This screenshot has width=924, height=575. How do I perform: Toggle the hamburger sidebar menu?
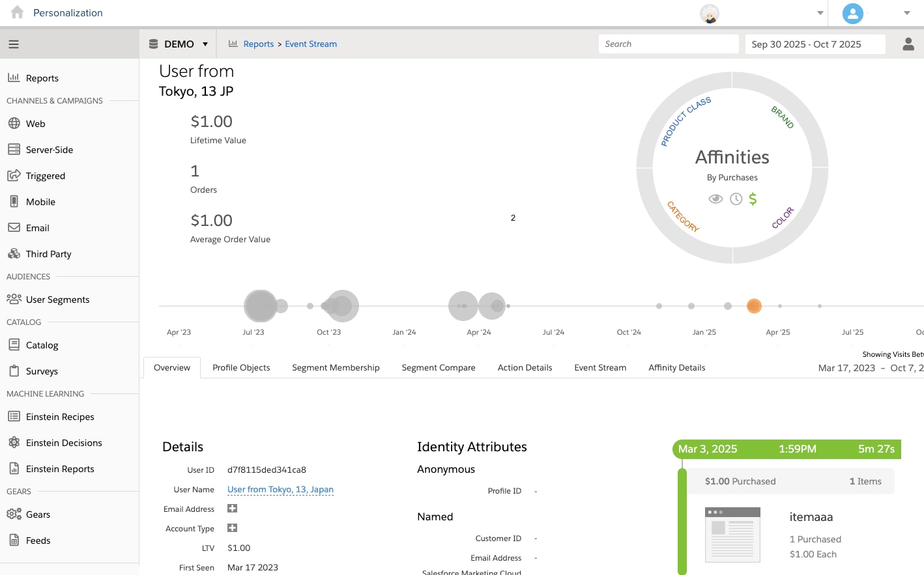(x=14, y=44)
